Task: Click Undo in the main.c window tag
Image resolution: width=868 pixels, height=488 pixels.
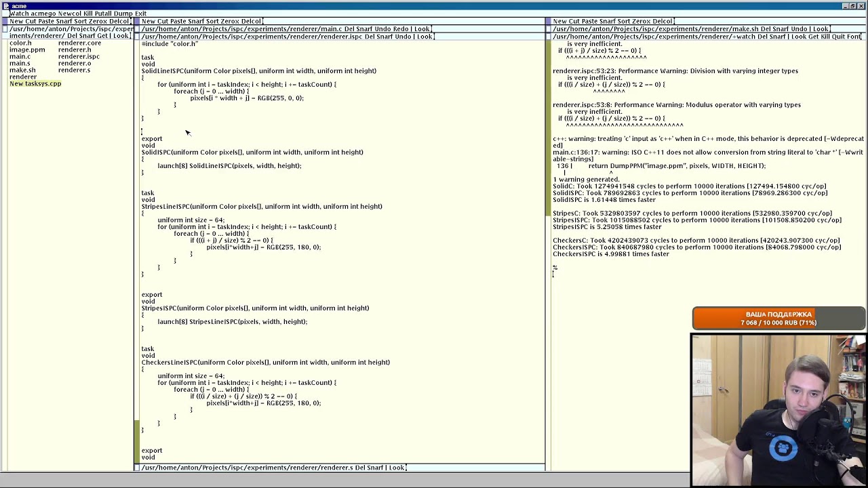Action: pyautogui.click(x=382, y=29)
